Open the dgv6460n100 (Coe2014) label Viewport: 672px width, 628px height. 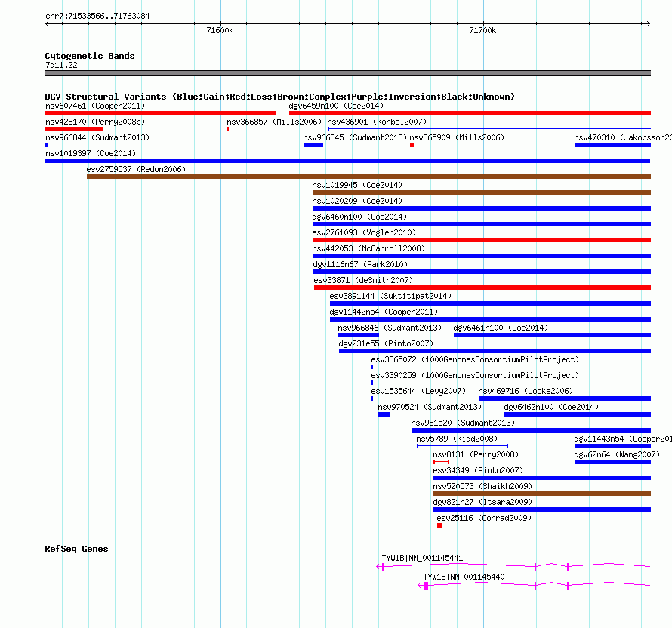pyautogui.click(x=359, y=217)
